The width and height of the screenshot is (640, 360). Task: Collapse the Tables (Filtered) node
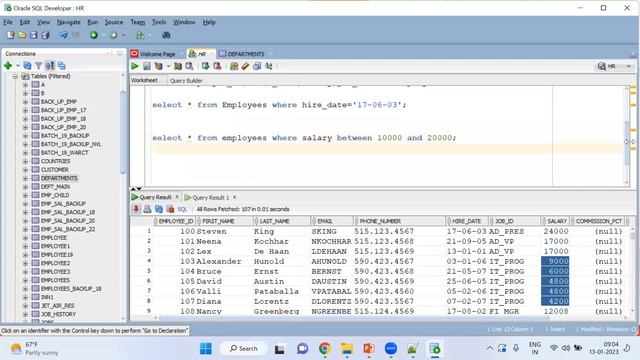[16, 76]
